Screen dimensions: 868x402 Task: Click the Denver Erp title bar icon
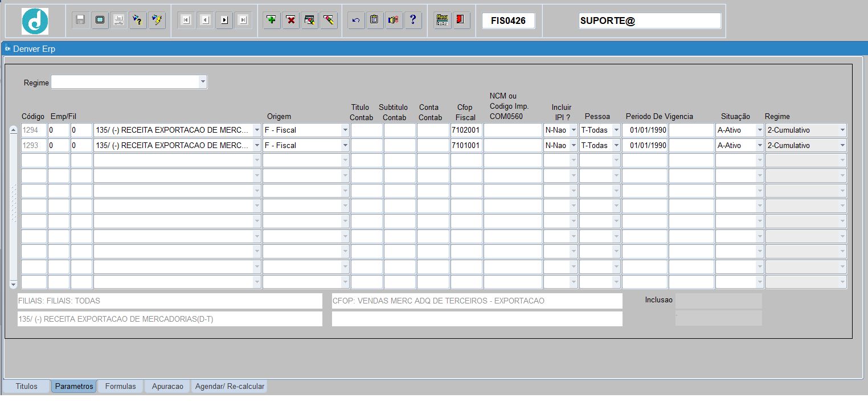pyautogui.click(x=8, y=48)
